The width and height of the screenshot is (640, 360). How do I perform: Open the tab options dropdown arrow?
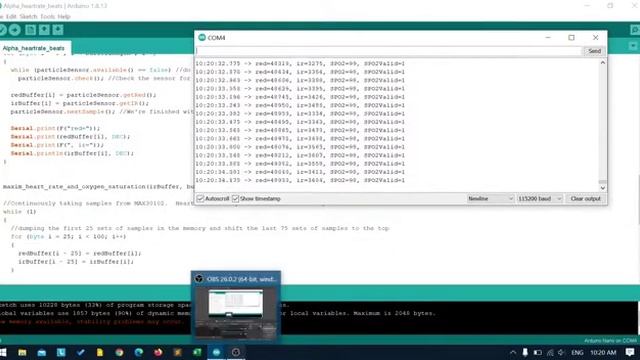click(x=633, y=46)
